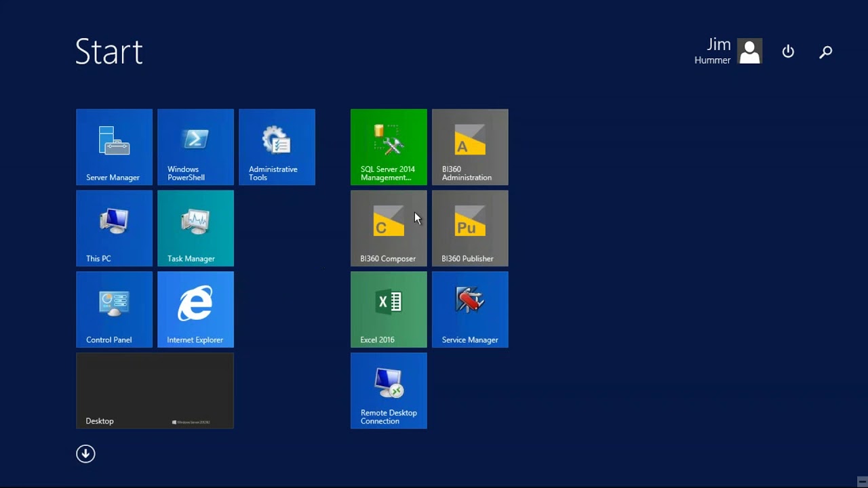Image resolution: width=868 pixels, height=488 pixels.
Task: Launch Excel 2016 tile
Action: click(389, 310)
